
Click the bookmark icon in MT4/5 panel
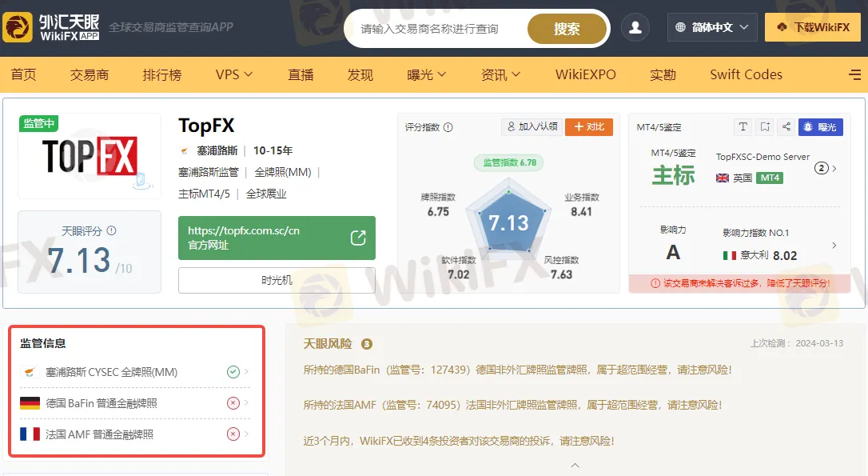coord(764,127)
